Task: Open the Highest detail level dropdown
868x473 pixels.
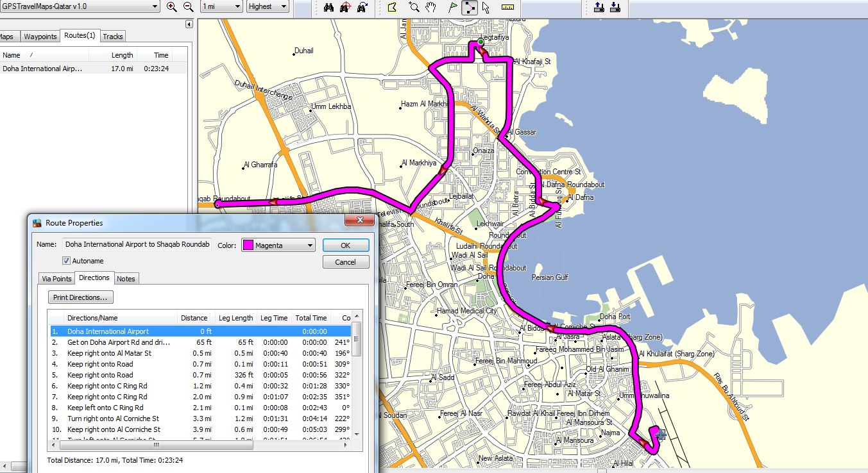Action: [286, 6]
